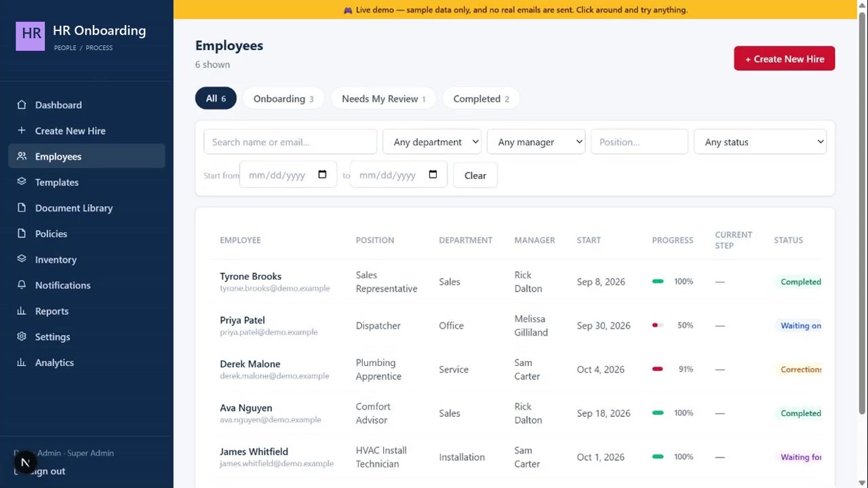Switch to Needs My Review tab
868x488 pixels.
pyautogui.click(x=383, y=98)
